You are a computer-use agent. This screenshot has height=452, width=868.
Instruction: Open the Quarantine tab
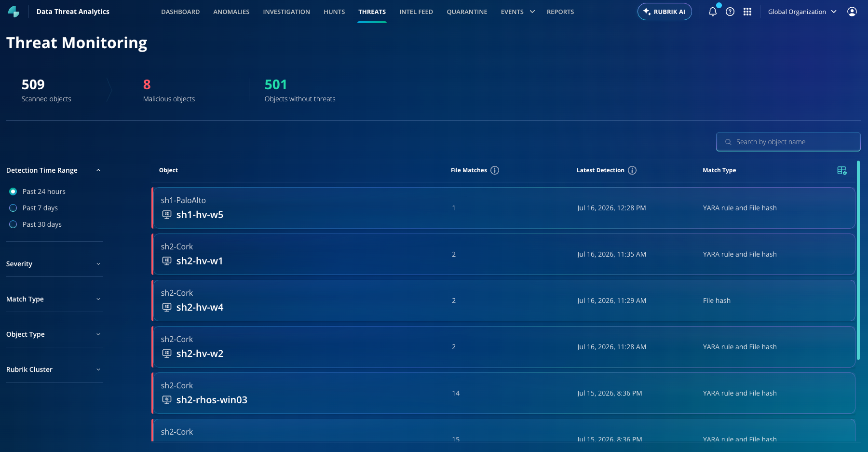tap(467, 12)
